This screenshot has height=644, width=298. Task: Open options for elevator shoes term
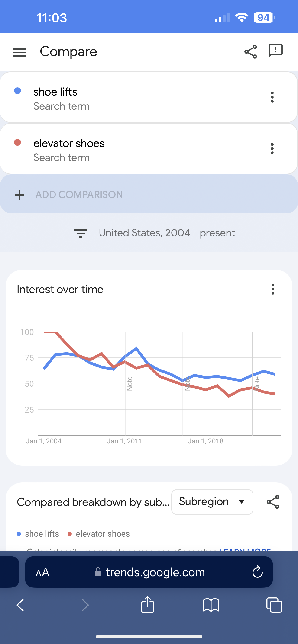tap(272, 149)
